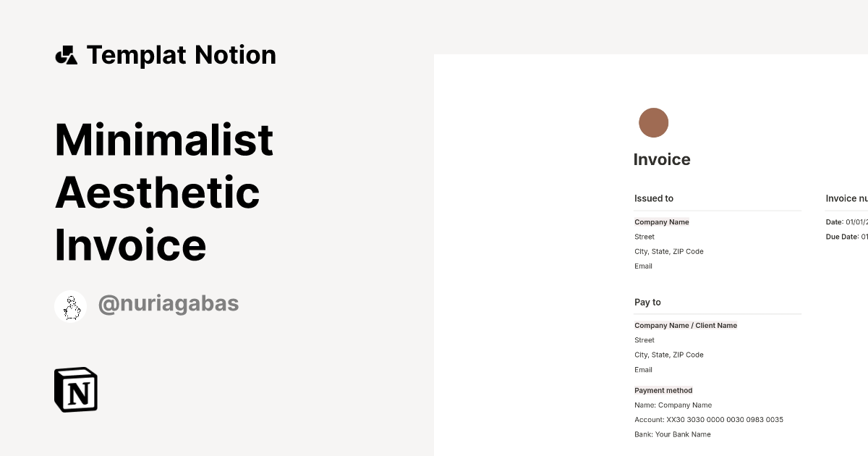Image resolution: width=868 pixels, height=456 pixels.
Task: Click the Invoice page heading
Action: click(662, 160)
